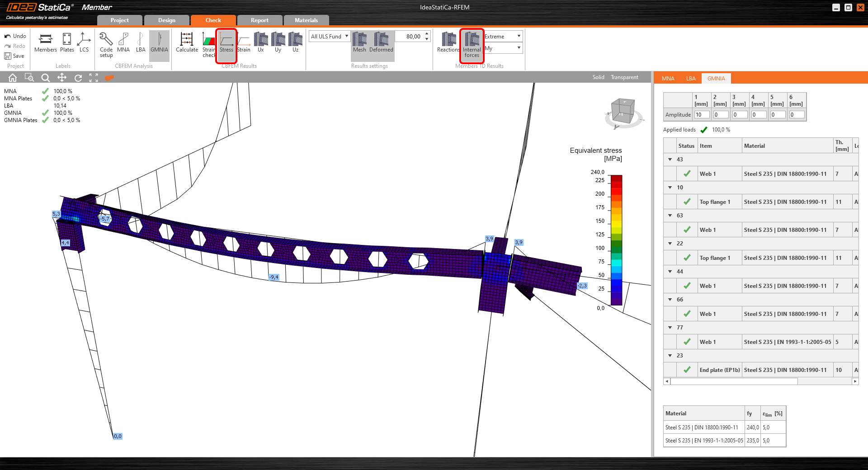This screenshot has height=470, width=868.
Task: Click the Home view icon
Action: coord(13,78)
